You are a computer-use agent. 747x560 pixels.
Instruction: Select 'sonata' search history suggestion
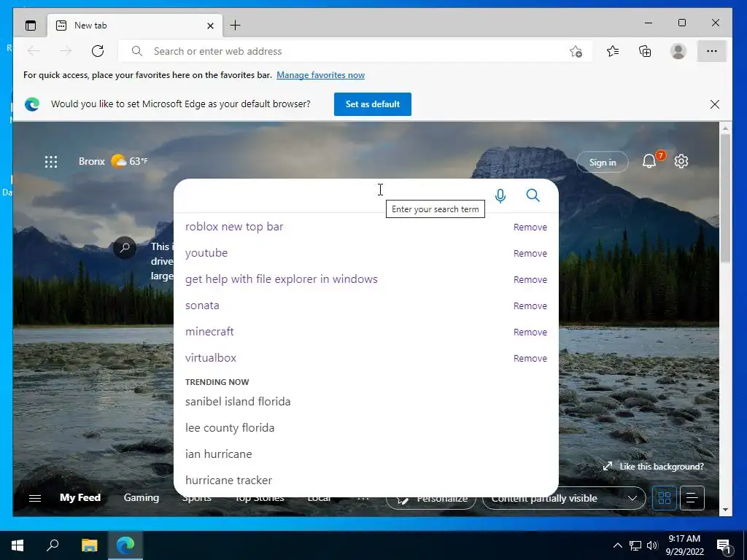[203, 306]
